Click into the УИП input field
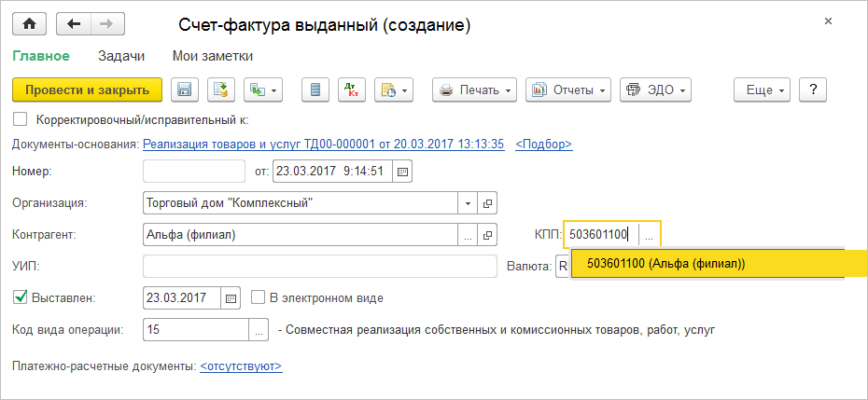Screen dimensions: 868x400 tap(320, 267)
